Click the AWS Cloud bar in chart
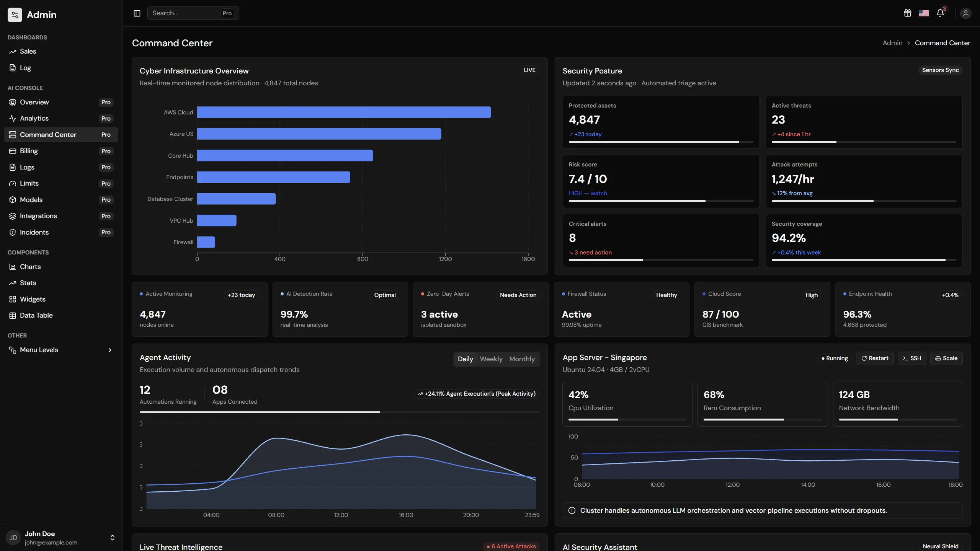The height and width of the screenshot is (551, 980). click(x=344, y=112)
